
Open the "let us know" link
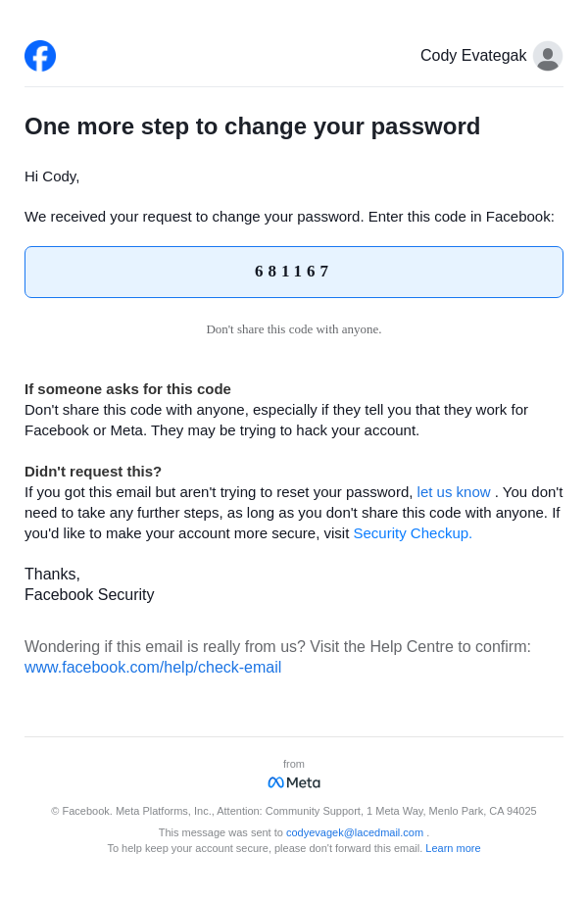tap(454, 492)
